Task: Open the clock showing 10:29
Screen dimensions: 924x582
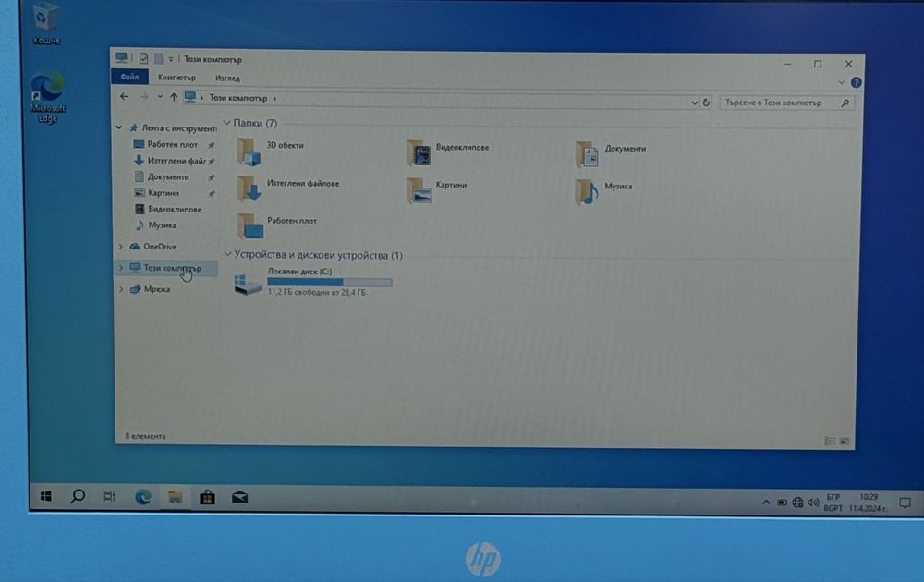Action: 868,503
